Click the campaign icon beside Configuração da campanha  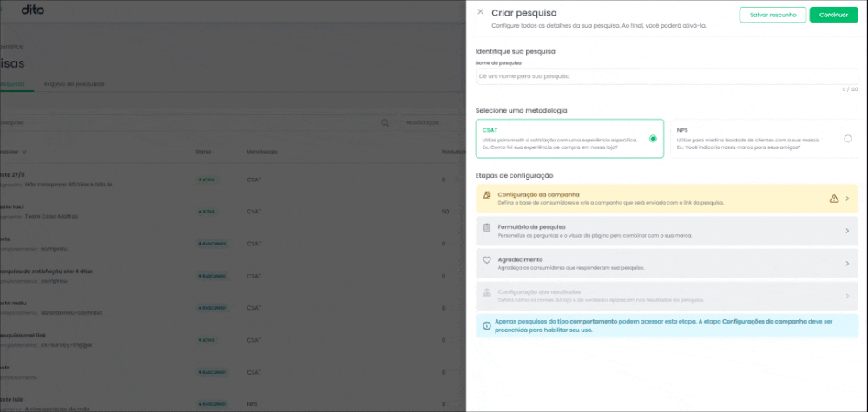click(487, 195)
